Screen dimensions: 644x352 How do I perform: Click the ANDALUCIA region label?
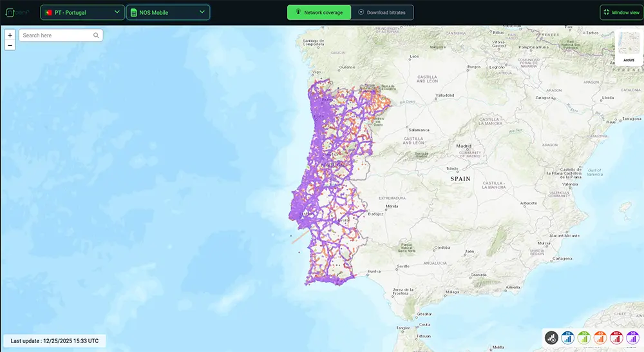click(x=435, y=263)
